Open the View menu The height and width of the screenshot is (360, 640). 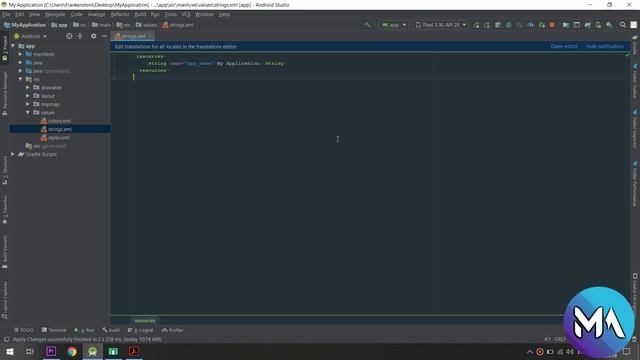point(34,14)
